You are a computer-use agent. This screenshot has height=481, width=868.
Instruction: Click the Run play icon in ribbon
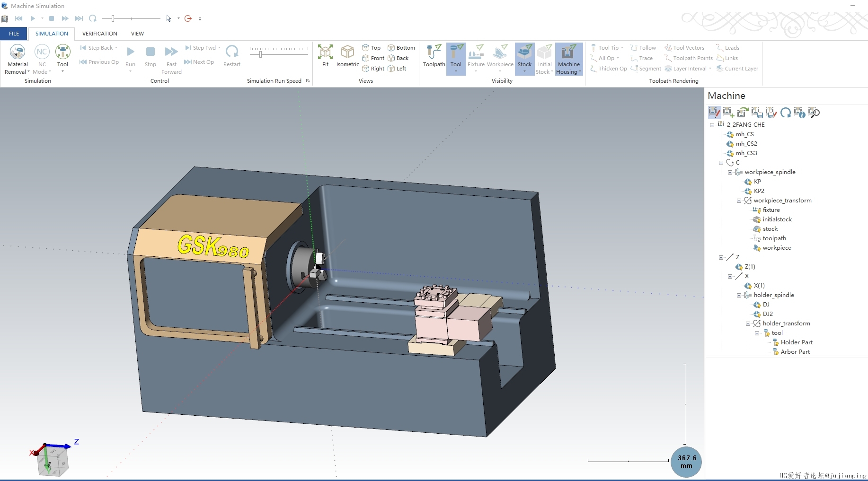(x=131, y=52)
